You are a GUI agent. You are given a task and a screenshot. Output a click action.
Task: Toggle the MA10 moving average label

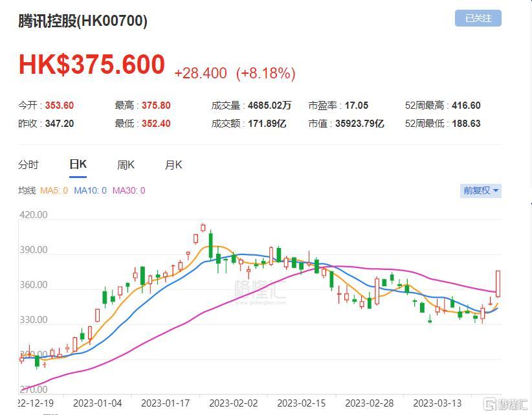click(90, 190)
